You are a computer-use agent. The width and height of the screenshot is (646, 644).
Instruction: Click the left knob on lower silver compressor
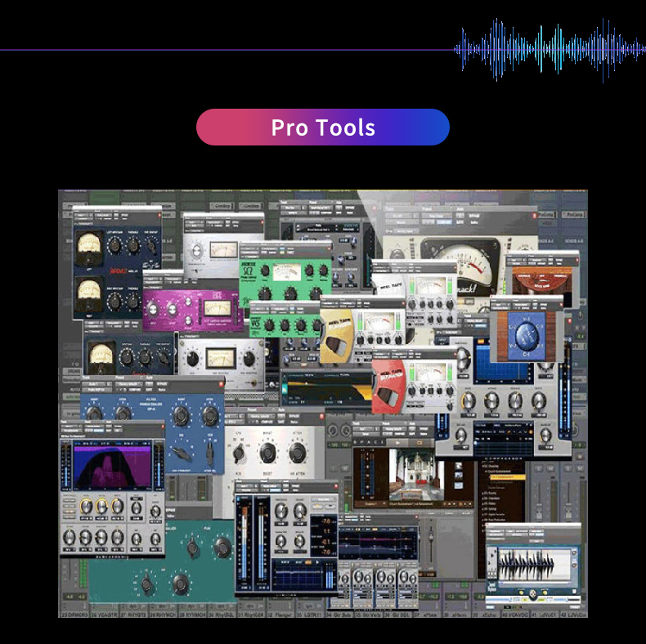[192, 359]
